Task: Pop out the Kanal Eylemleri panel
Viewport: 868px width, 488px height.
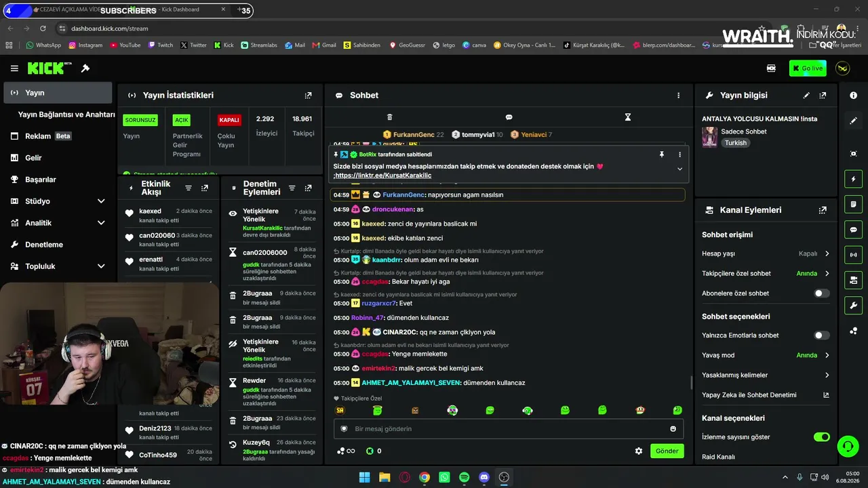Action: [x=823, y=210]
